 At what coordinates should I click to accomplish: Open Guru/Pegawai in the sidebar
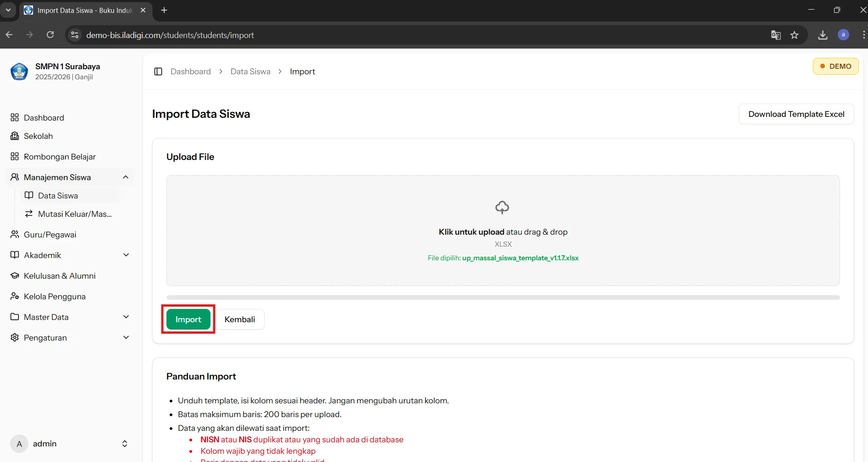pos(70,235)
